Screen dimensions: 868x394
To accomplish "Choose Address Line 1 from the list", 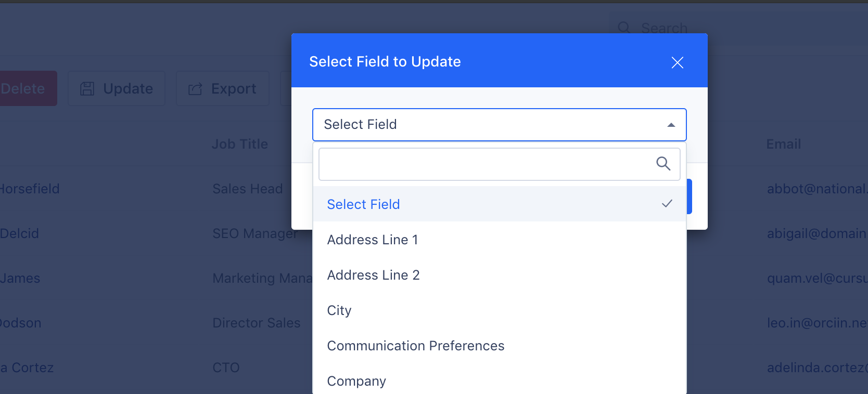I will tap(500, 240).
